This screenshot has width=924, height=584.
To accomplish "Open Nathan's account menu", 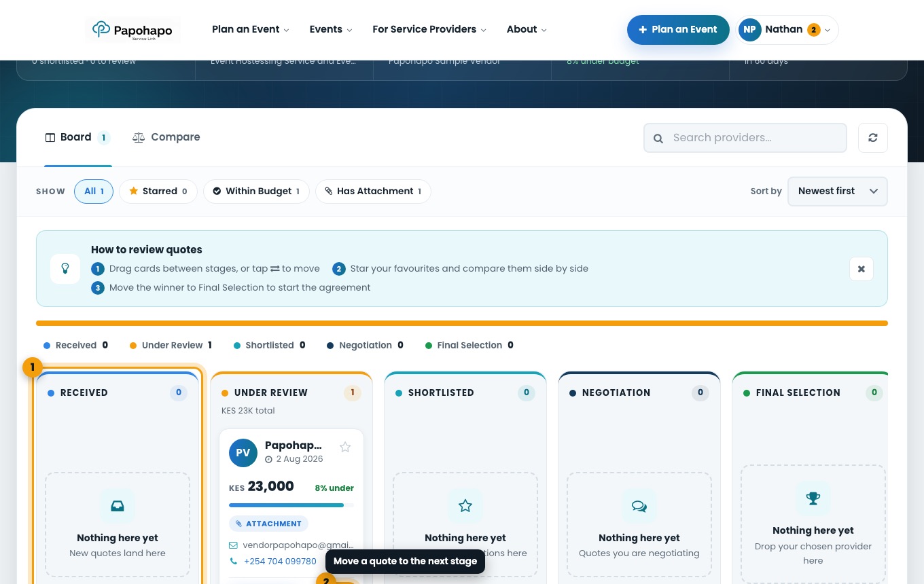I will coord(787,30).
